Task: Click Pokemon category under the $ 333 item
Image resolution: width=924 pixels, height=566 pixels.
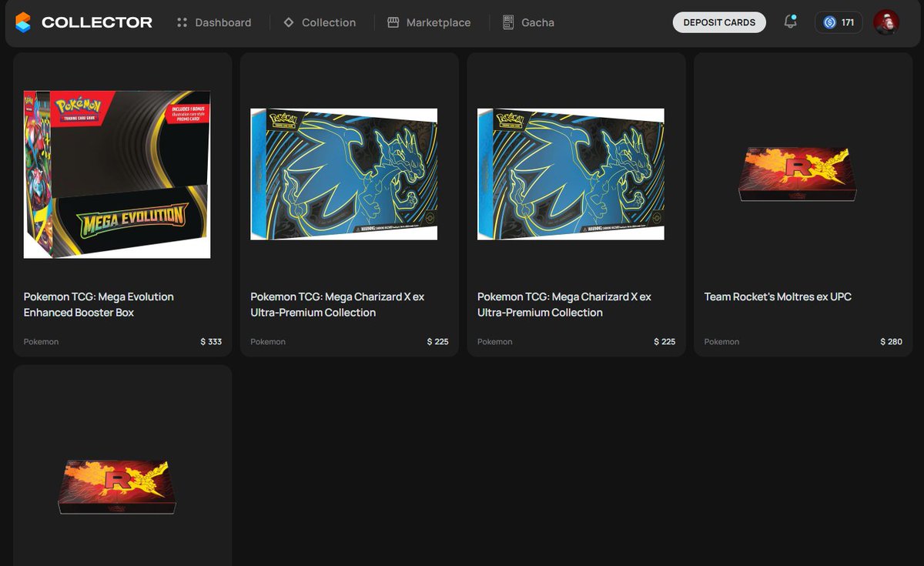Action: (41, 341)
